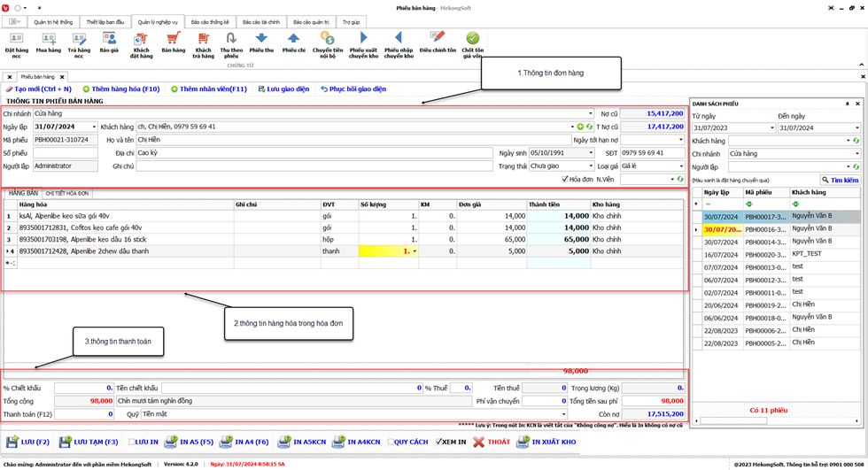Click the Phiếu chi payment icon
868x470 pixels.
pos(293,42)
